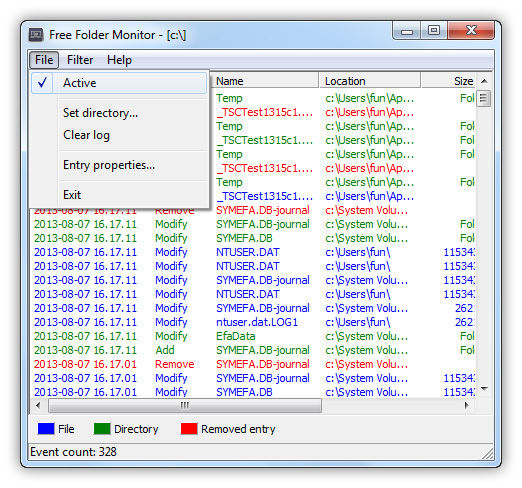Toggle the Active monitoring menu item
522x488 pixels.
pyautogui.click(x=119, y=83)
